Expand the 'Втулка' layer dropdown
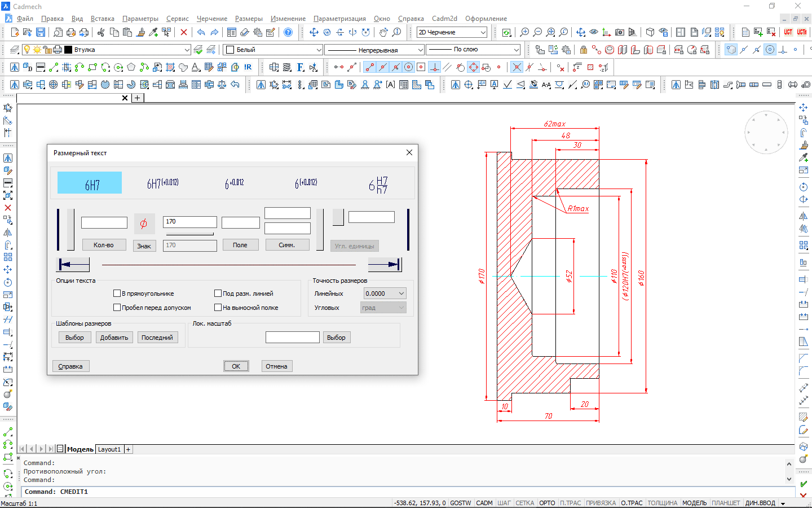812x508 pixels. pyautogui.click(x=187, y=50)
